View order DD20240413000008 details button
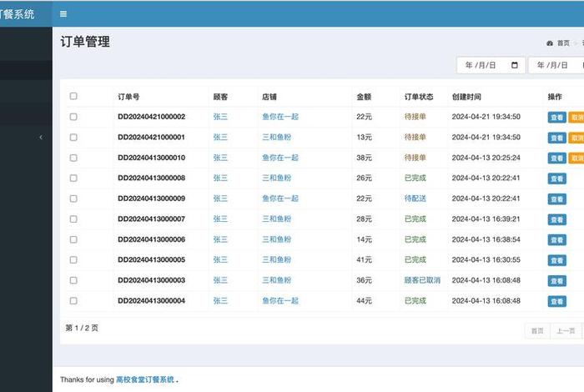This screenshot has height=392, width=584. (556, 178)
